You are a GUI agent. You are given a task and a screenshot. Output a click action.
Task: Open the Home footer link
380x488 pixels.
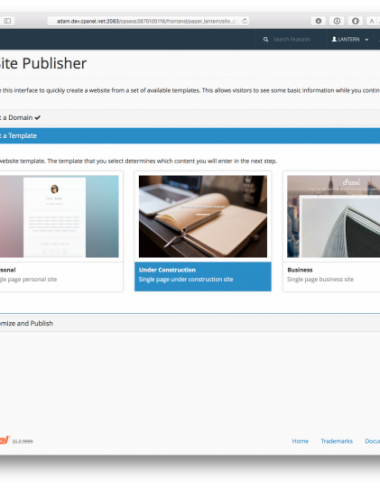[x=300, y=441]
